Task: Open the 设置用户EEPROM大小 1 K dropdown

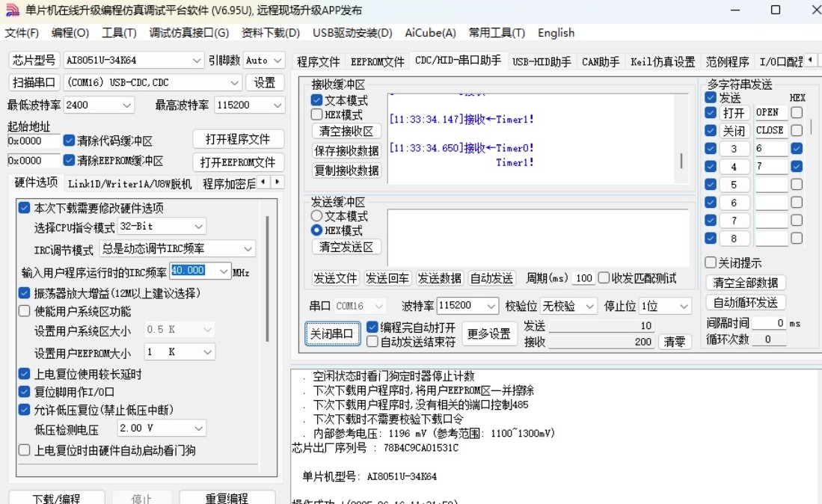Action: pos(208,352)
